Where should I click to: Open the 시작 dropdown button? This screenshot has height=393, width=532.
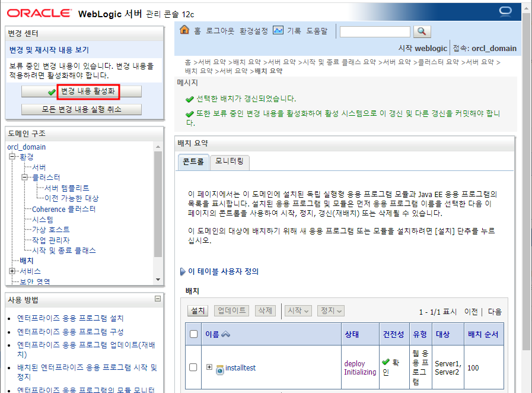(298, 310)
